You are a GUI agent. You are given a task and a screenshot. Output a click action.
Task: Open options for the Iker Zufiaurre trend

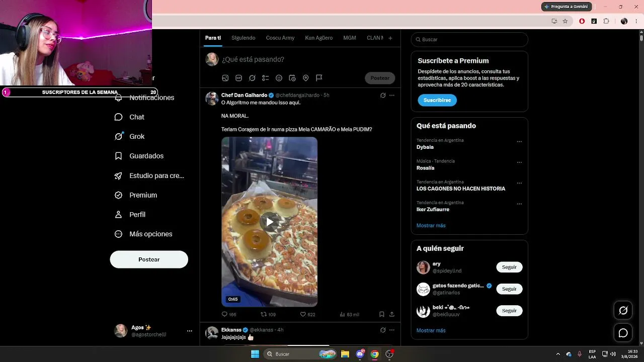tap(519, 204)
